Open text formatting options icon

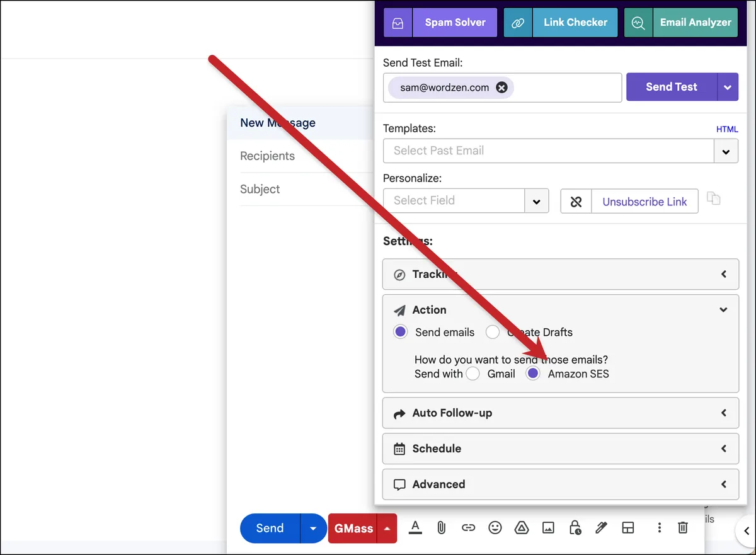point(415,528)
